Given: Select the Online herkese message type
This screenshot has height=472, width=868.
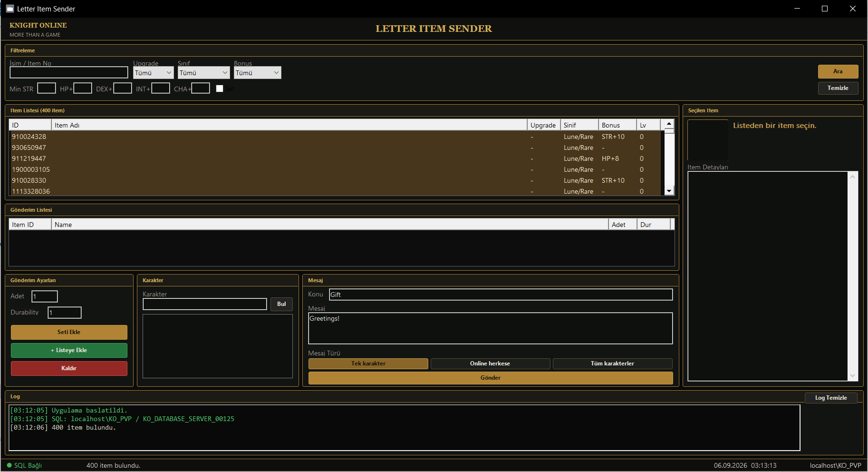Looking at the screenshot, I should (x=490, y=364).
